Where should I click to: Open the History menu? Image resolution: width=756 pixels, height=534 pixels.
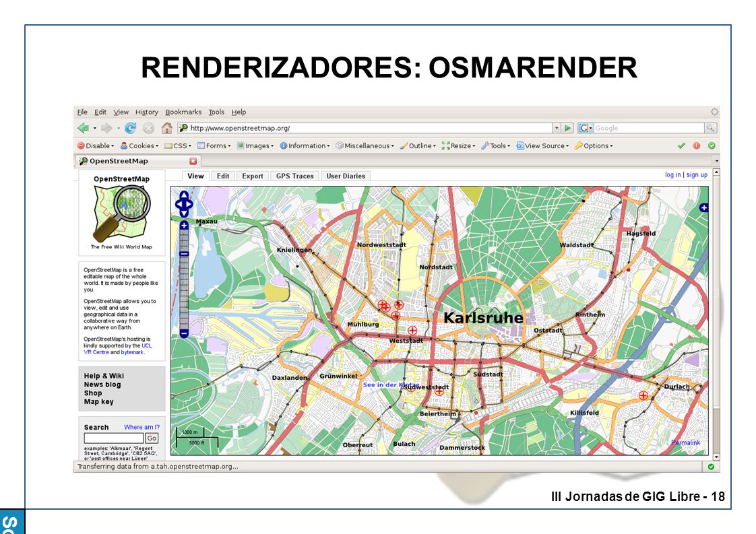(x=147, y=112)
